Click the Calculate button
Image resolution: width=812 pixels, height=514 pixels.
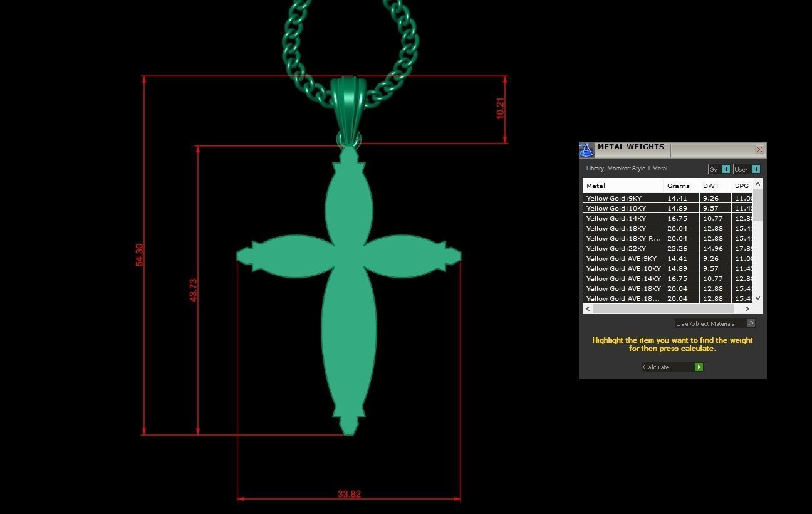tap(673, 367)
